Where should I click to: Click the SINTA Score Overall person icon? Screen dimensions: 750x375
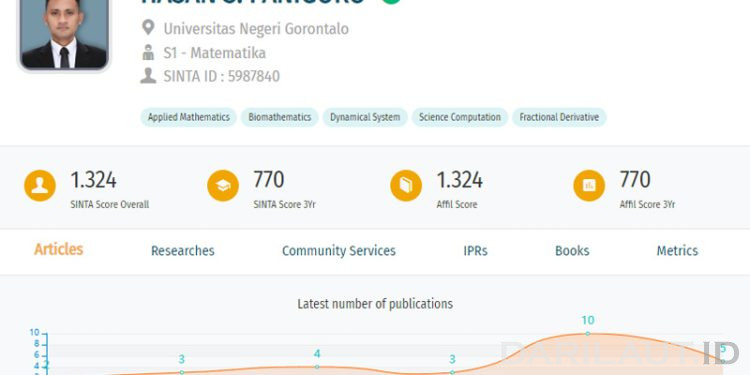click(x=40, y=186)
